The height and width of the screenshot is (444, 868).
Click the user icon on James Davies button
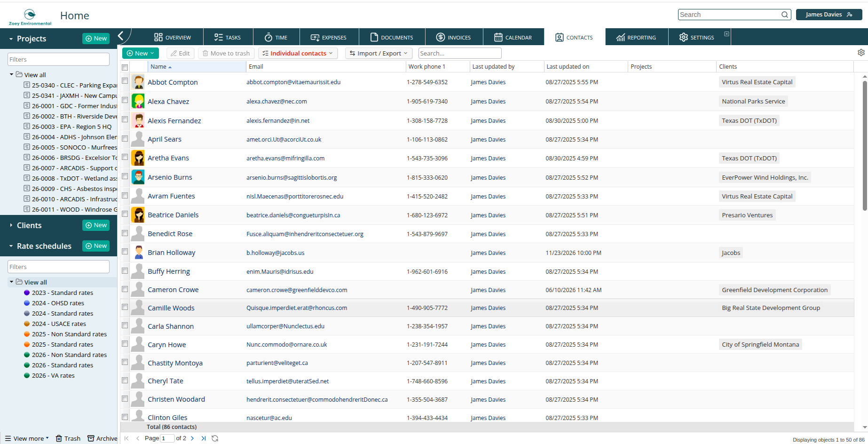point(849,15)
